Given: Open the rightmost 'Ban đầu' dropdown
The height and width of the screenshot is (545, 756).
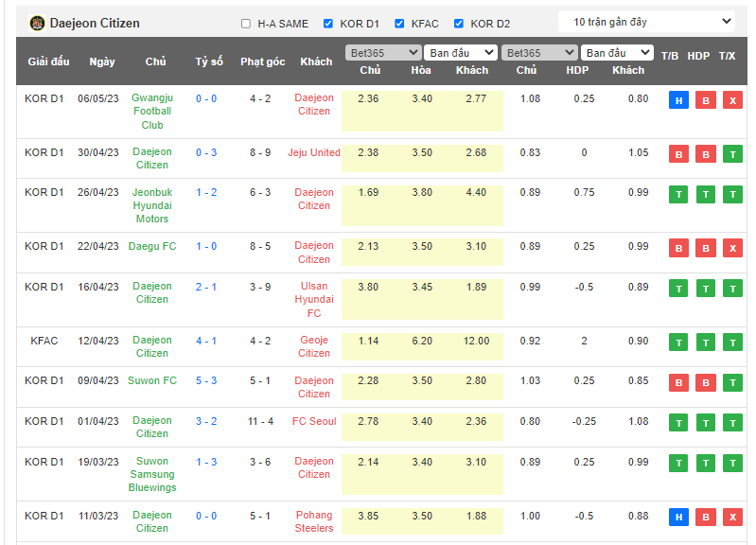Looking at the screenshot, I should pyautogui.click(x=616, y=53).
